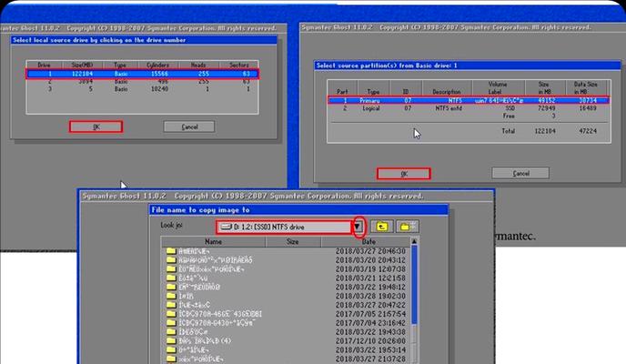Select folder icon dated 2018/03/28 19:02:30
Screen dimensions: 626x364
pos(171,296)
